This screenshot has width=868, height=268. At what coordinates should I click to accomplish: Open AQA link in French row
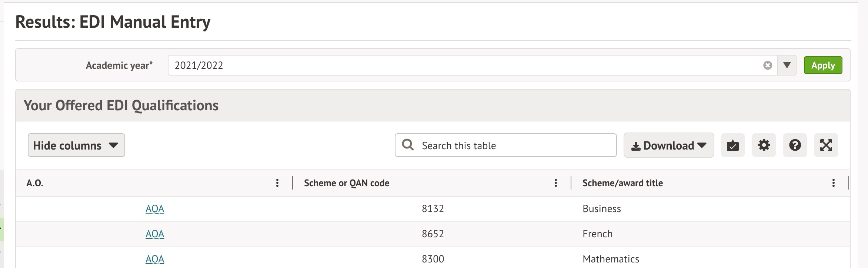coord(155,234)
